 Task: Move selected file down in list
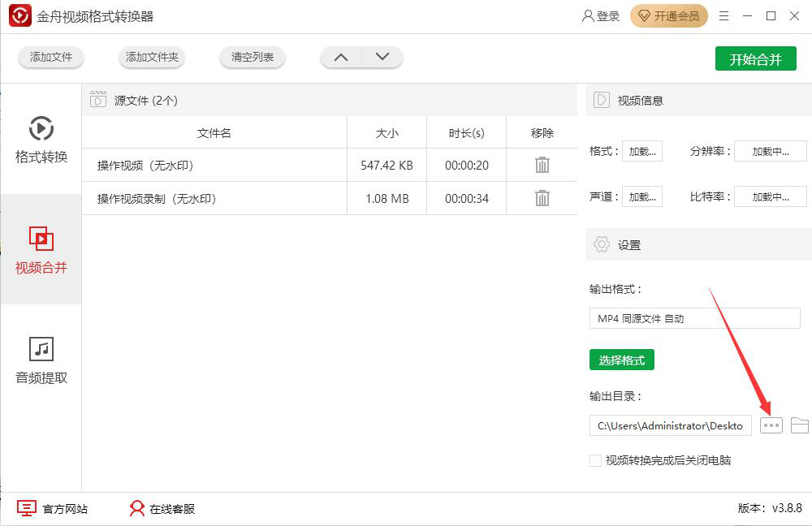tap(382, 58)
